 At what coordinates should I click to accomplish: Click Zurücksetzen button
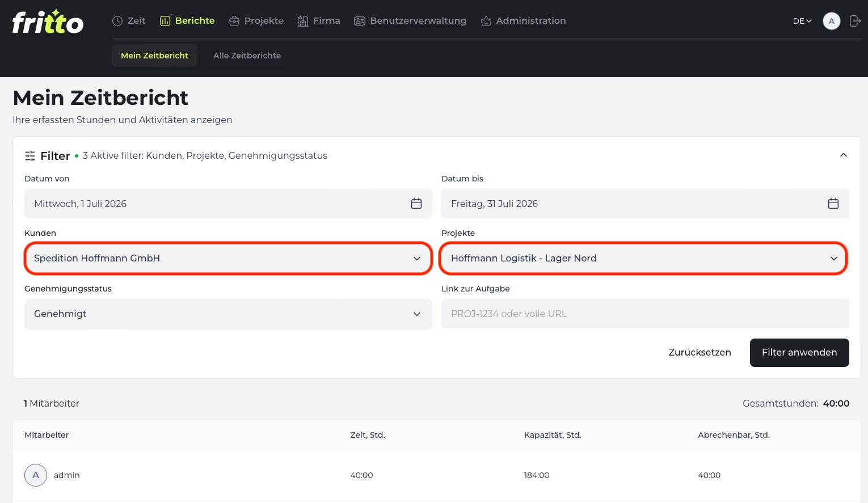[700, 353]
